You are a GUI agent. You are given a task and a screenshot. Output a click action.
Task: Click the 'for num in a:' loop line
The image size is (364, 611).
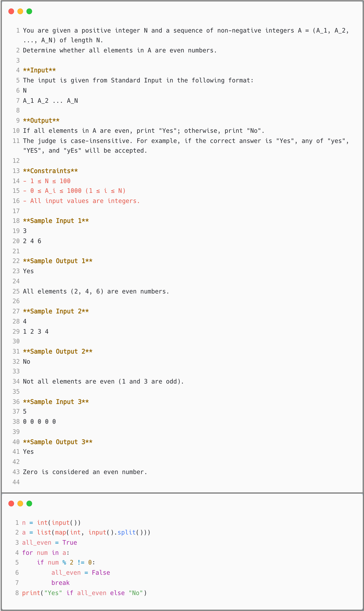coord(46,553)
